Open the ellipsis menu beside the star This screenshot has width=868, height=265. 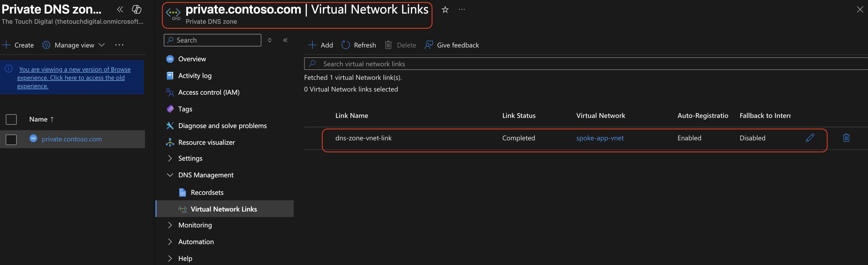[462, 9]
